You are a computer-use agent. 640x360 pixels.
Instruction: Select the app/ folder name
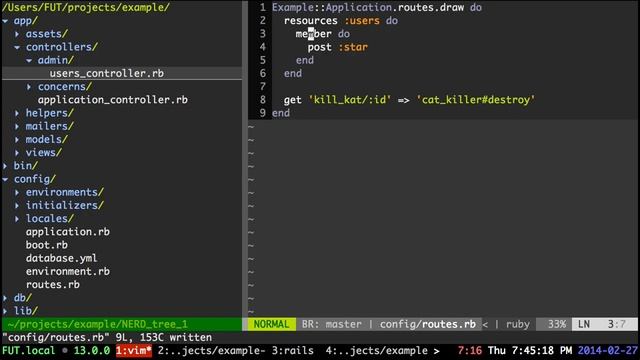tap(26, 21)
